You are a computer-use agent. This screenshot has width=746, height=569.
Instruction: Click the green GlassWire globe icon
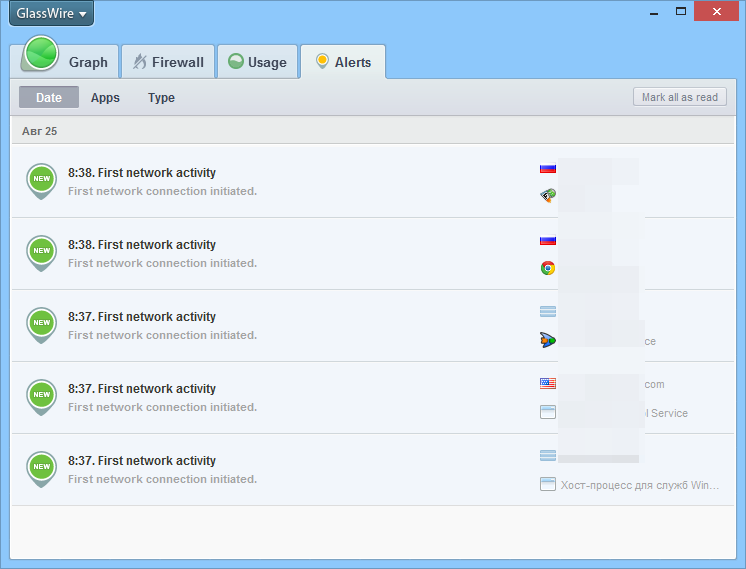pos(41,53)
